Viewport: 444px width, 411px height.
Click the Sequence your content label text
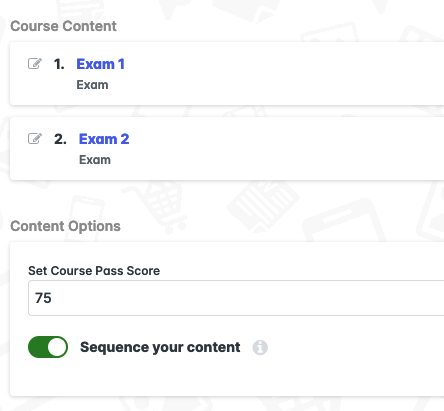tap(160, 347)
